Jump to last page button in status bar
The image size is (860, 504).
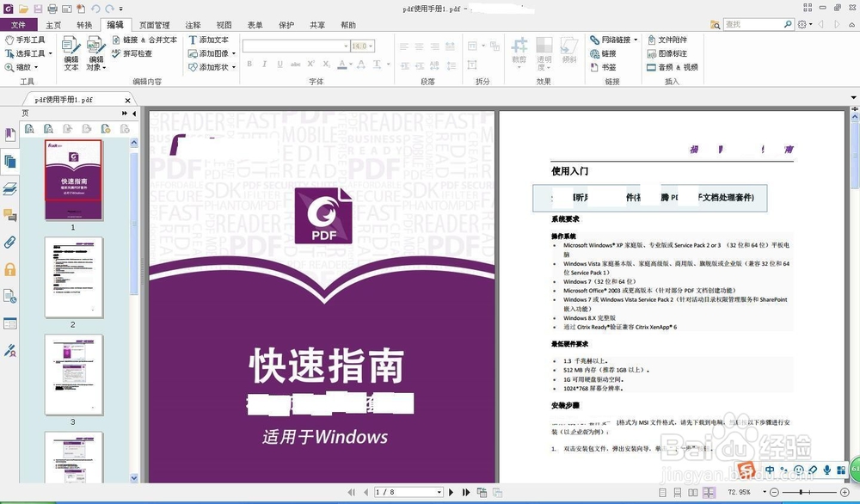coord(466,493)
